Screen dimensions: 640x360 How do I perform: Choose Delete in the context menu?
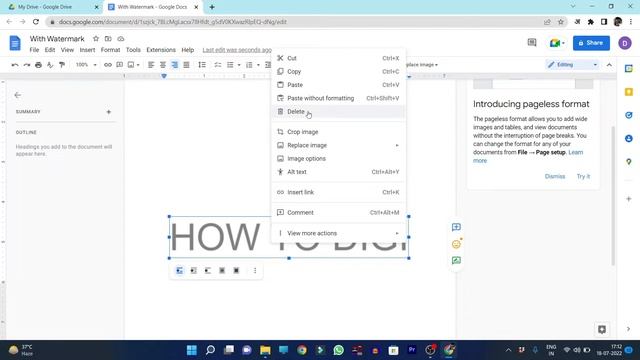pos(338,112)
